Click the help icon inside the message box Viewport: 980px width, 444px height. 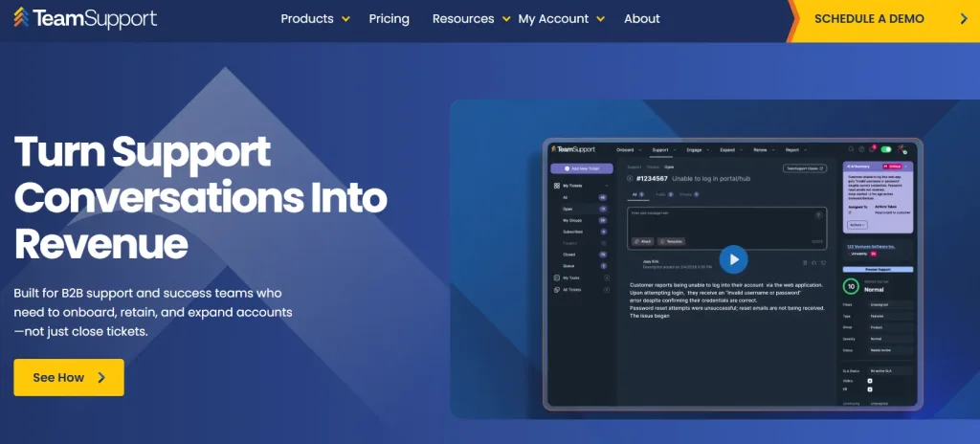(x=818, y=215)
